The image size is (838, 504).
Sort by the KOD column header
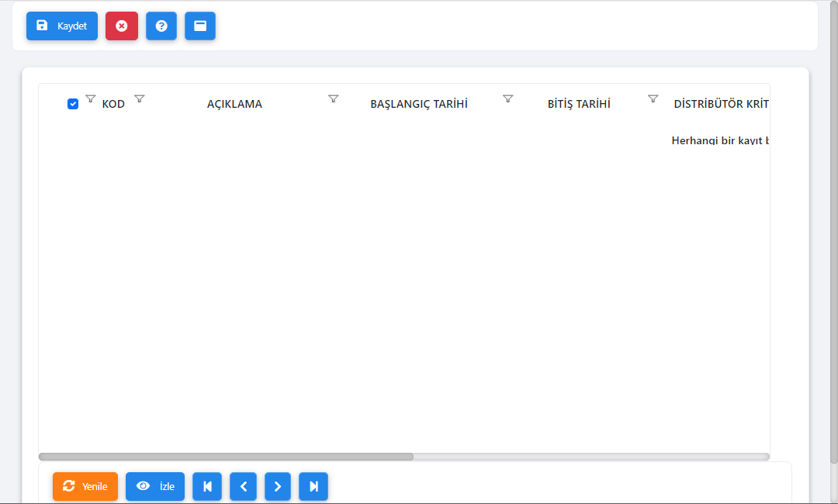(x=113, y=104)
